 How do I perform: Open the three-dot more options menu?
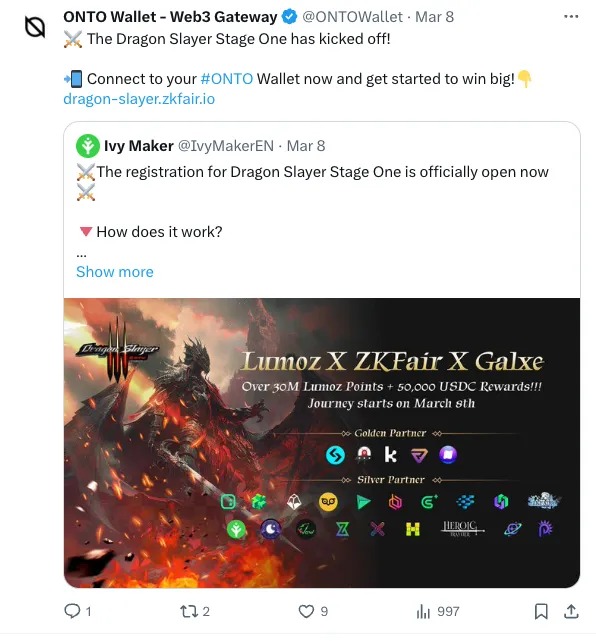[571, 16]
